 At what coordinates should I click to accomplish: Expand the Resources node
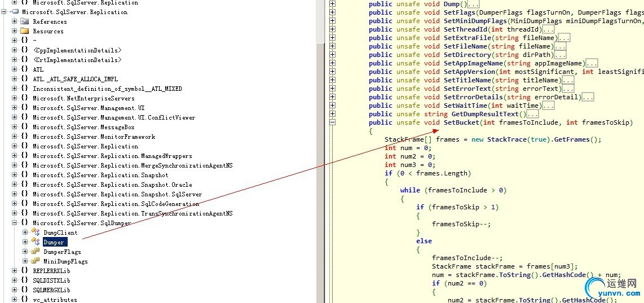14,31
